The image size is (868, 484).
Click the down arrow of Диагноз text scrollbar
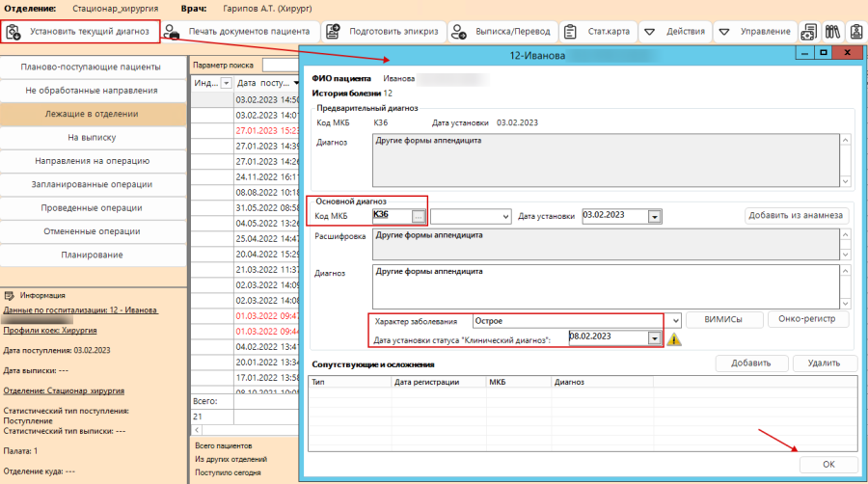click(x=845, y=303)
